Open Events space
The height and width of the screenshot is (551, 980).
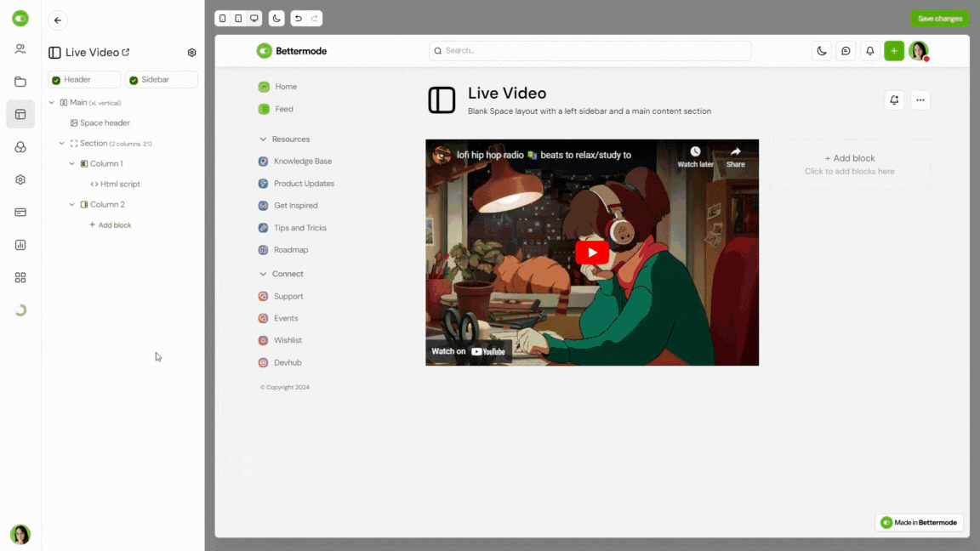[x=278, y=318]
